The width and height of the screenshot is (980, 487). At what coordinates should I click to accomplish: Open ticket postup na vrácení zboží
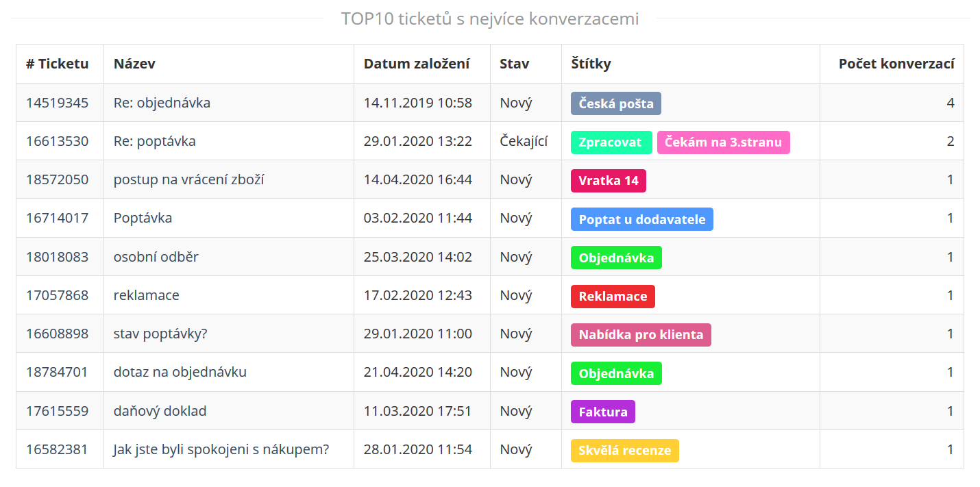pyautogui.click(x=189, y=179)
